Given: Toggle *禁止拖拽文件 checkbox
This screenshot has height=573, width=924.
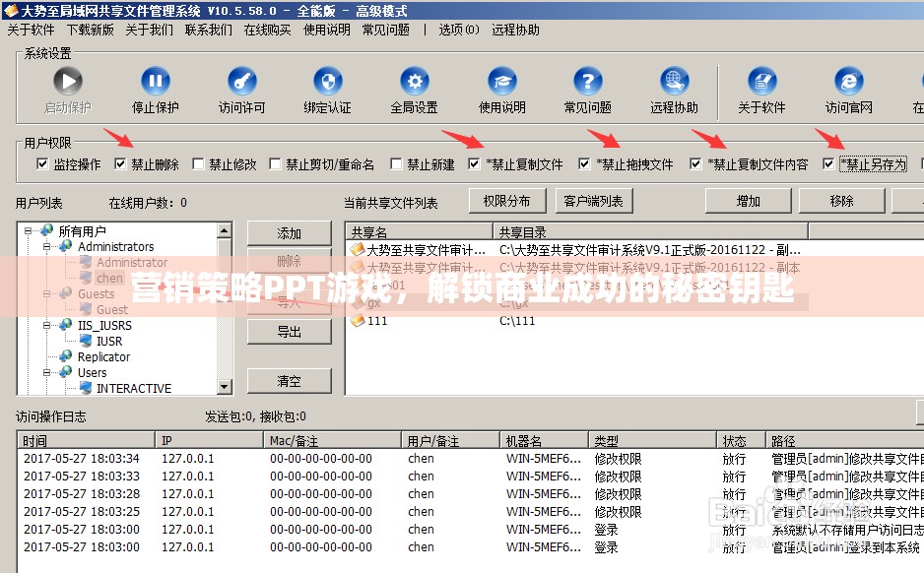Looking at the screenshot, I should pos(584,163).
